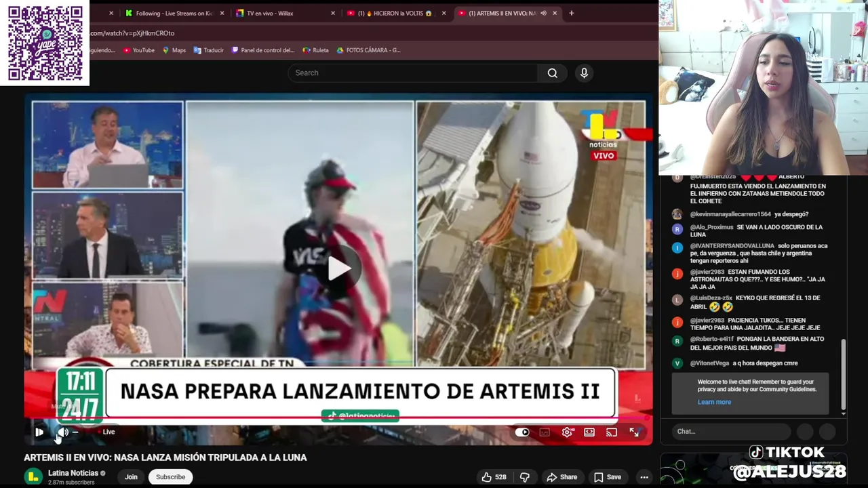Click chat user @Alo_Proximus

pos(712,227)
